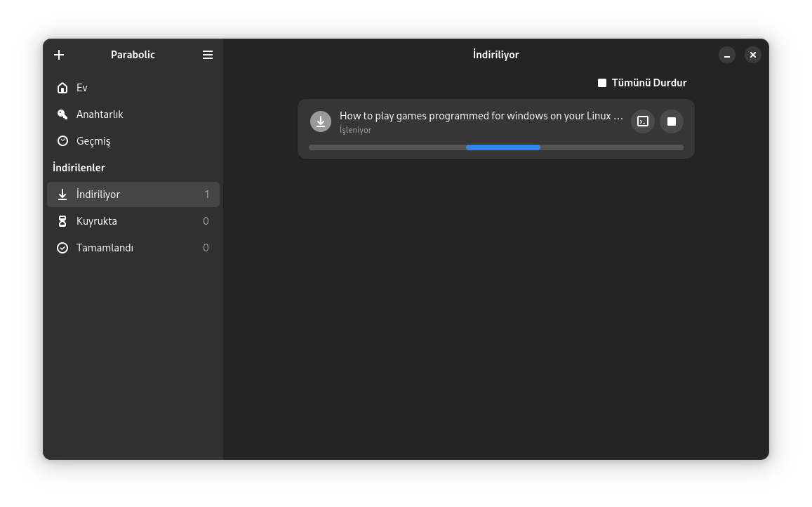Click the stop square beside Tümünü Durdur
Image resolution: width=812 pixels, height=507 pixels.
pos(602,83)
